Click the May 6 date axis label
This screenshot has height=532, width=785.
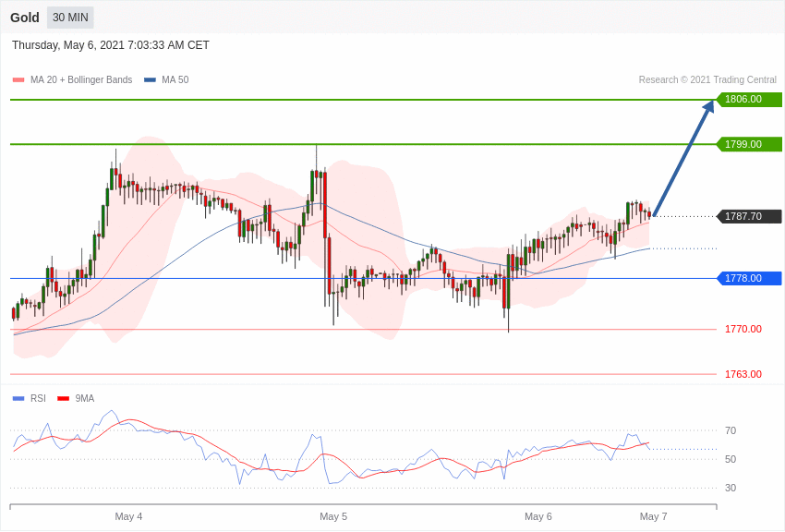(x=538, y=516)
